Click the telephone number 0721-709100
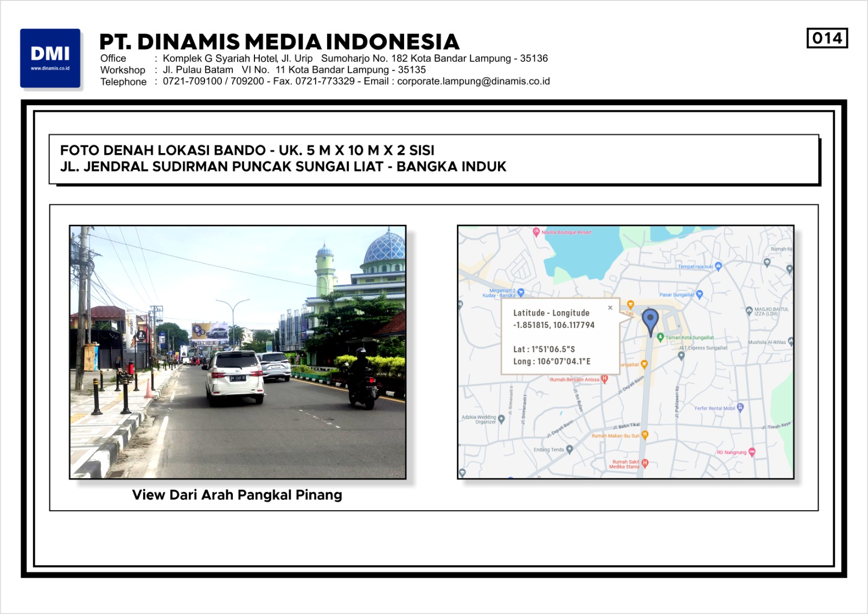The height and width of the screenshot is (614, 868). [193, 81]
